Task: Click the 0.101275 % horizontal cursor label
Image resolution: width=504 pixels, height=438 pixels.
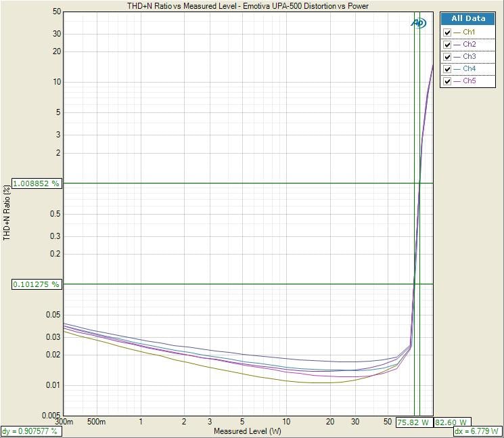Action: pos(36,284)
